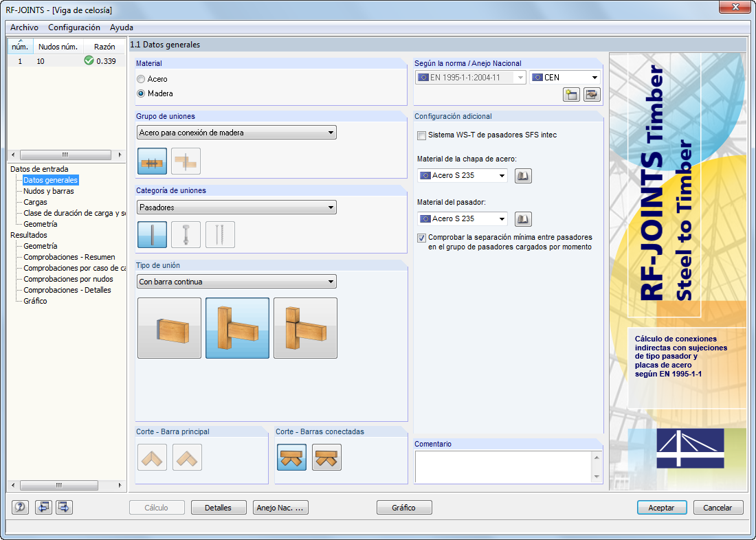
Task: Select the steel-to-timber connection group icon
Action: click(152, 161)
